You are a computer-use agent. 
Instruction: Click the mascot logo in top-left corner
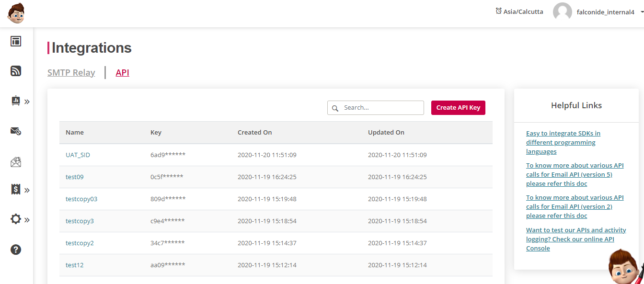(x=16, y=13)
